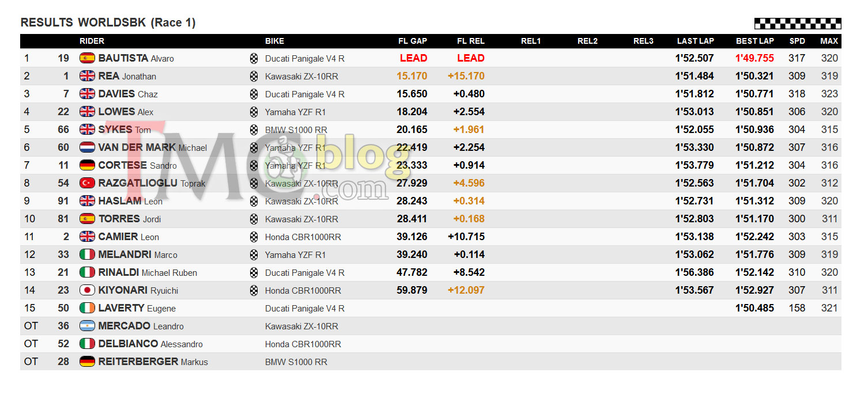
Task: Click the RIDER column header
Action: pos(92,41)
